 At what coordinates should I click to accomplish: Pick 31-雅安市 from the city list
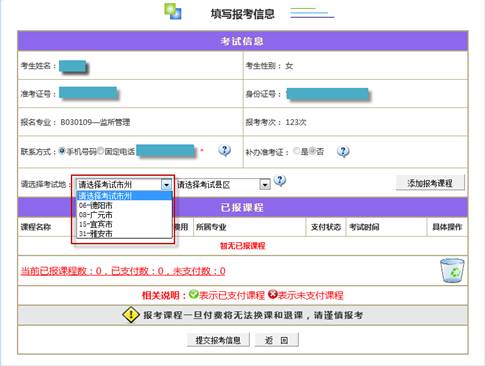(124, 234)
